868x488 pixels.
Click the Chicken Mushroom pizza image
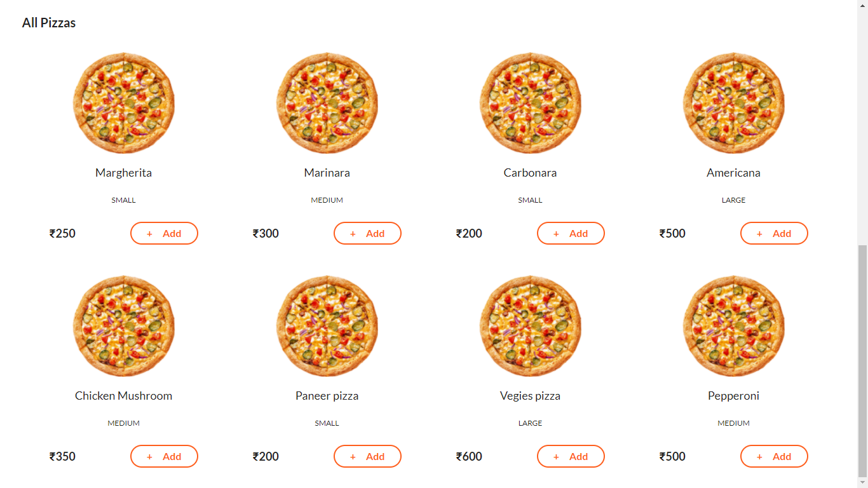click(x=123, y=326)
